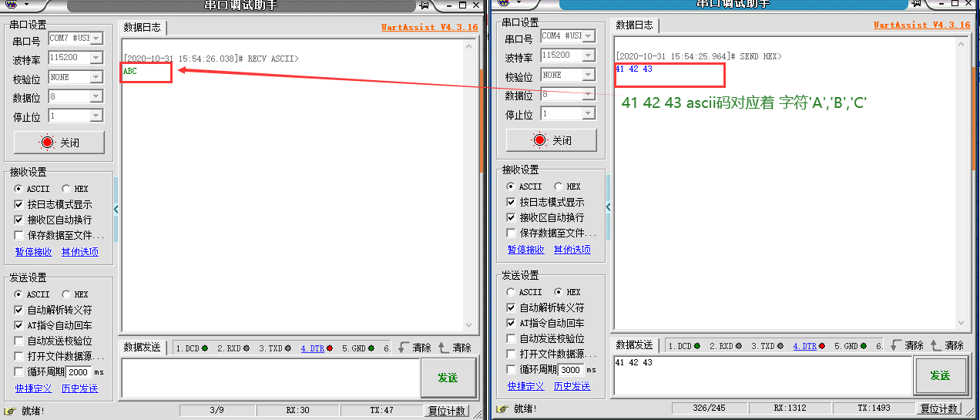Image resolution: width=980 pixels, height=420 pixels.
Task: Click 复位计数 button in left window
Action: (x=447, y=411)
